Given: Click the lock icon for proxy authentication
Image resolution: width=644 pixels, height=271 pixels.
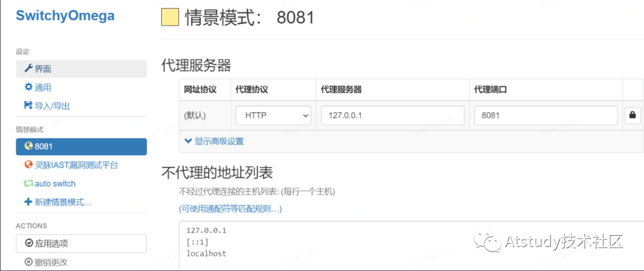Looking at the screenshot, I should (633, 116).
